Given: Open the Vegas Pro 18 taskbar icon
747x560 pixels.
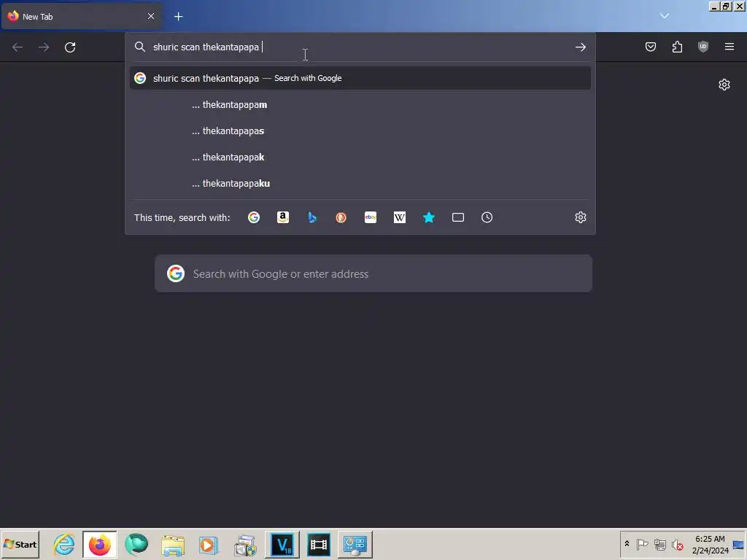Looking at the screenshot, I should pyautogui.click(x=282, y=544).
